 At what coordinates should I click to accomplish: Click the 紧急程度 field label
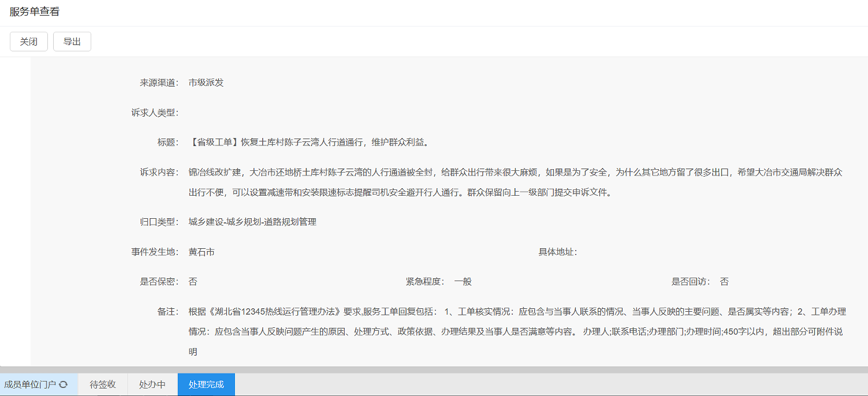point(424,282)
